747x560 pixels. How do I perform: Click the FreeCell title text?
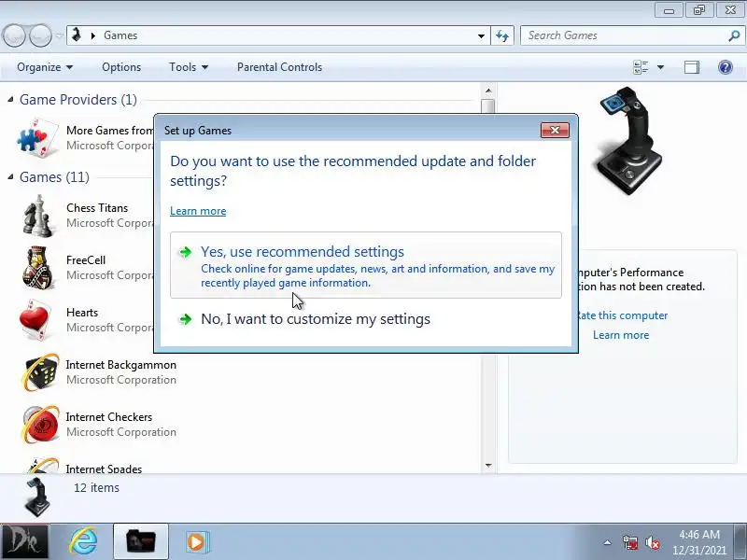pyautogui.click(x=86, y=260)
